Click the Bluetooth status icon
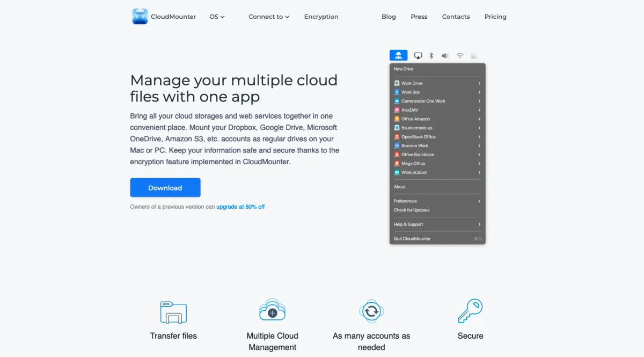Screen dimensions: 644x357 pyautogui.click(x=431, y=55)
